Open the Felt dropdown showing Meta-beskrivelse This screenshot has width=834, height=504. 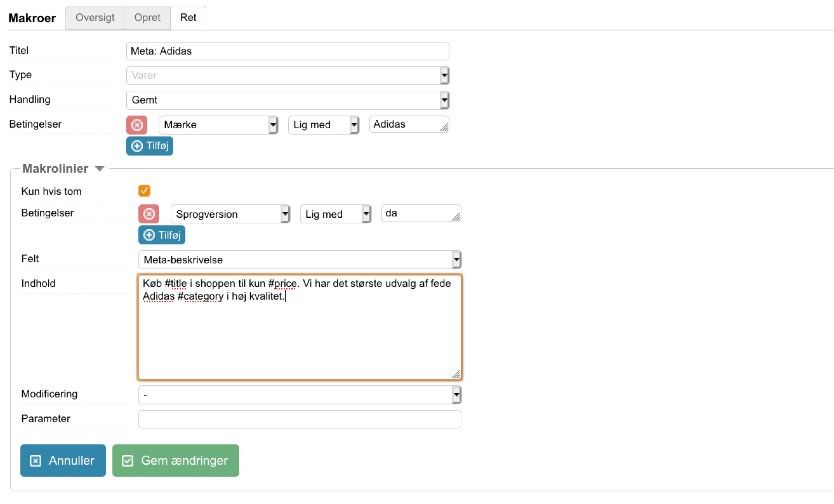[x=300, y=260]
